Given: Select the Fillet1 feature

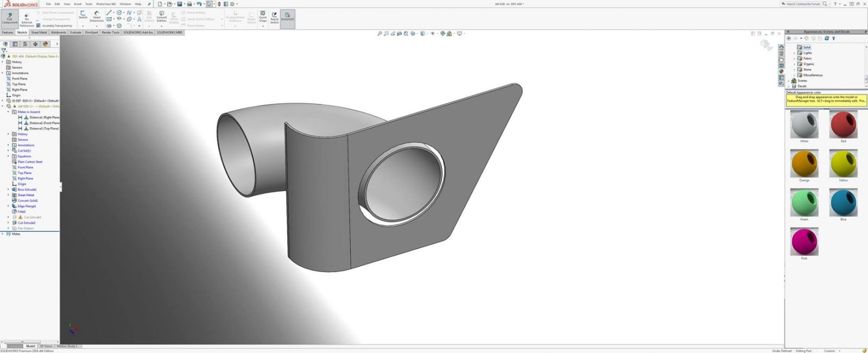Looking at the screenshot, I should [x=18, y=212].
